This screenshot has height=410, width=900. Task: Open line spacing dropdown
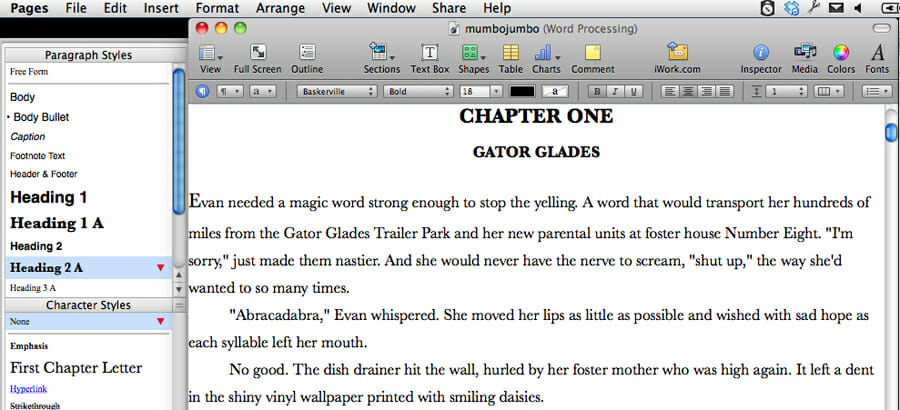787,91
